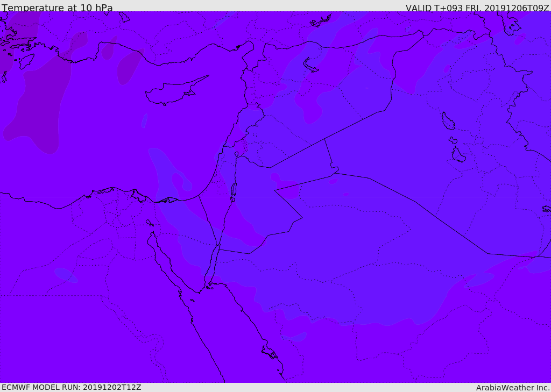Screen dimensions: 551x392
Task: Click the 'ECMWF MODEL RUN: 20191202T12Z' footer text
Action: 72,387
